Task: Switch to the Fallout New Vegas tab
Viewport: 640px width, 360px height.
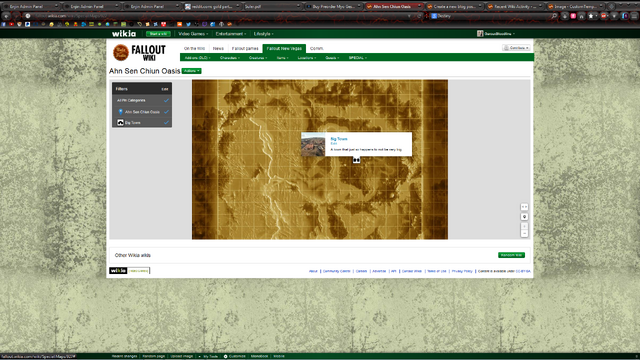Action: tap(284, 48)
